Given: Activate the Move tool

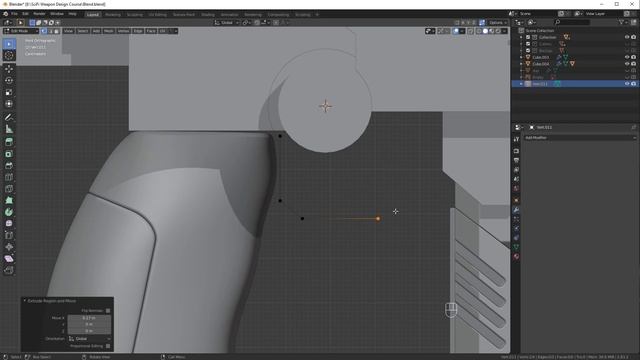Looking at the screenshot, I should pyautogui.click(x=9, y=69).
